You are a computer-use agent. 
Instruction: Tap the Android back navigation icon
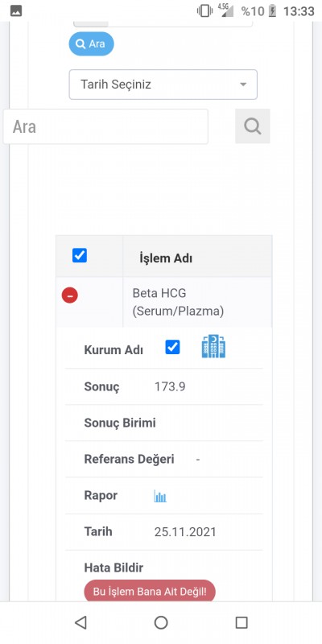point(80,622)
